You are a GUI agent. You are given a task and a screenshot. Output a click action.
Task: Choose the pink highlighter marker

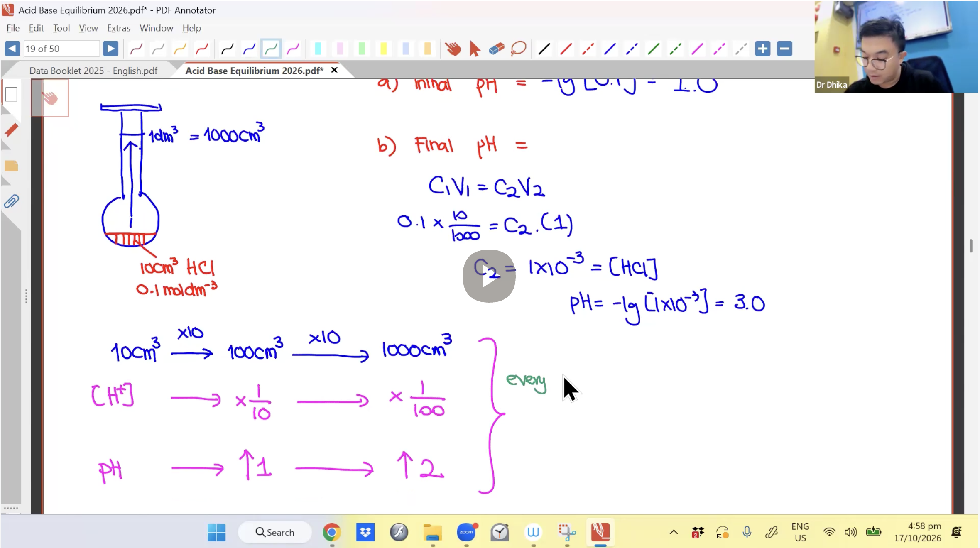click(340, 49)
